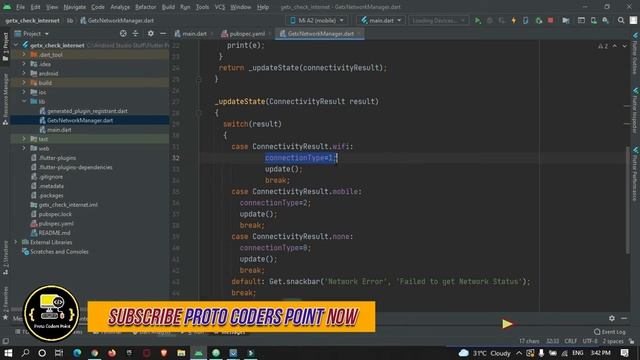640x360 pixels.
Task: Open the Flutter Outline side panel
Action: tap(635, 54)
